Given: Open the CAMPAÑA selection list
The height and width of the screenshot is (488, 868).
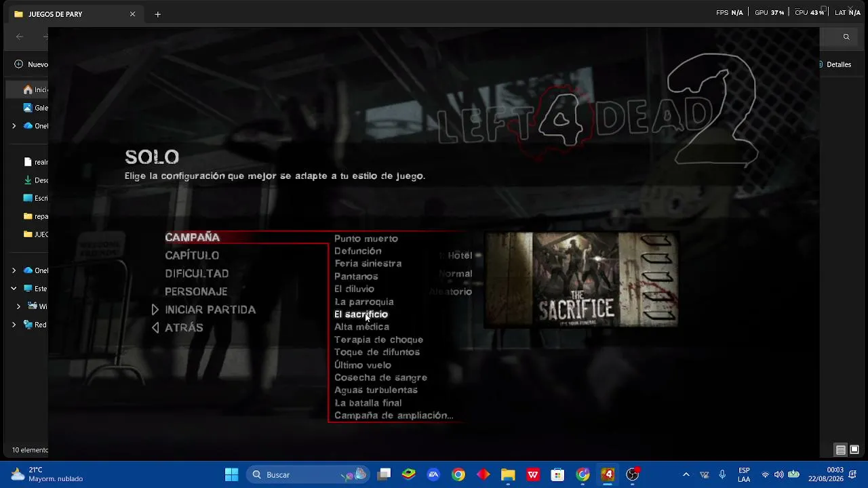Looking at the screenshot, I should point(192,237).
